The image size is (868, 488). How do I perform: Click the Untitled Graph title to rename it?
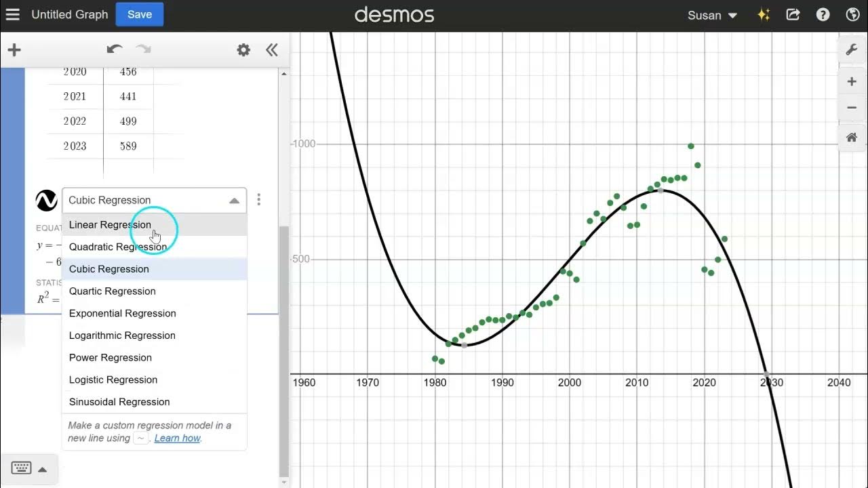tap(69, 14)
